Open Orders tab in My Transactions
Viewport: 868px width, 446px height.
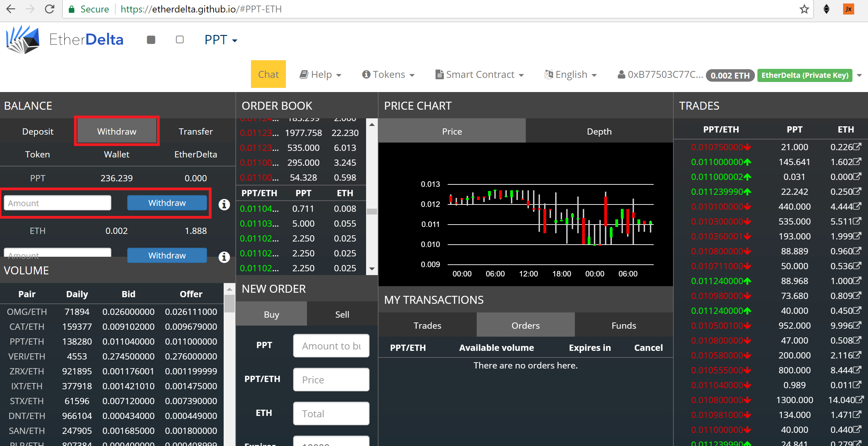[525, 326]
